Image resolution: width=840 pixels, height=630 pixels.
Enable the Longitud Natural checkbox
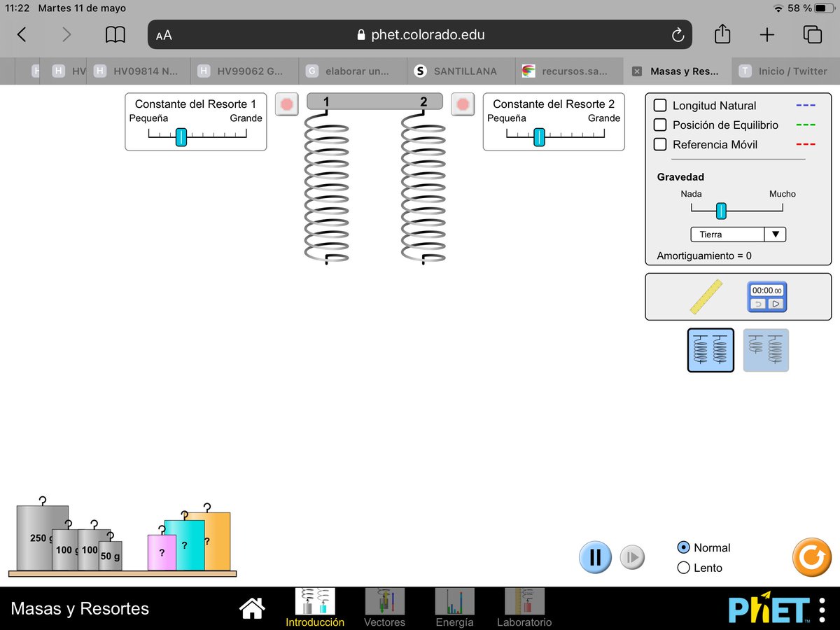coord(659,106)
